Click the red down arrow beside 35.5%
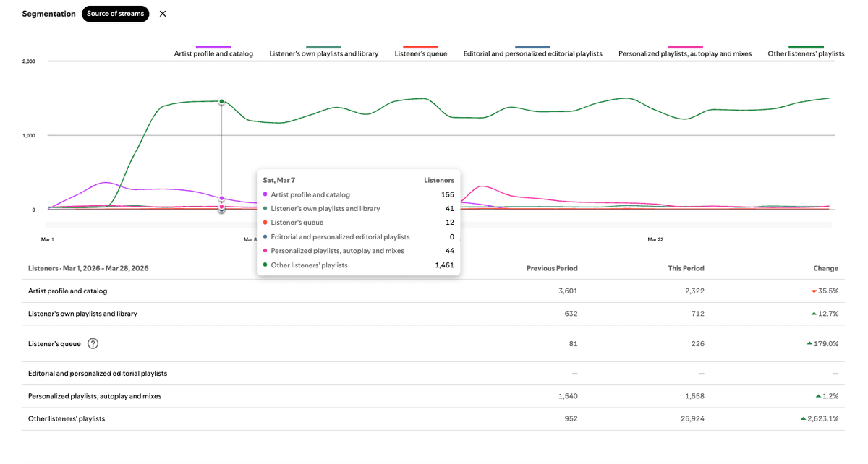The height and width of the screenshot is (464, 868). coord(814,291)
